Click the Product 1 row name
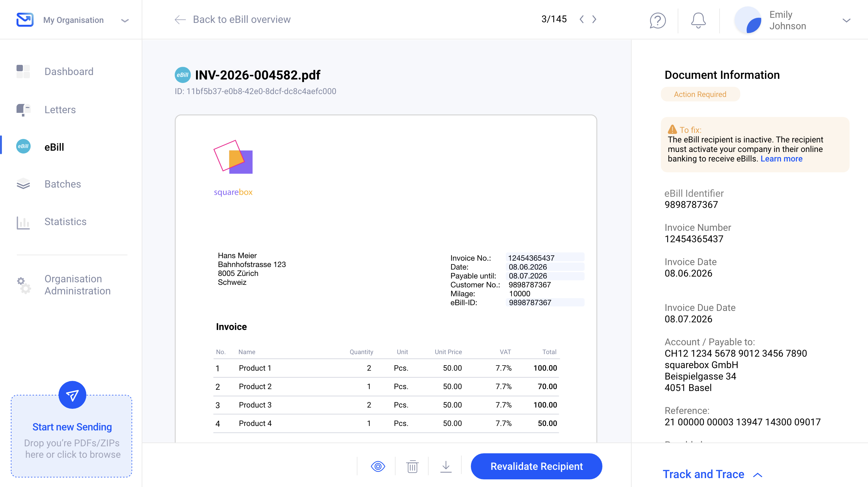 pos(255,368)
